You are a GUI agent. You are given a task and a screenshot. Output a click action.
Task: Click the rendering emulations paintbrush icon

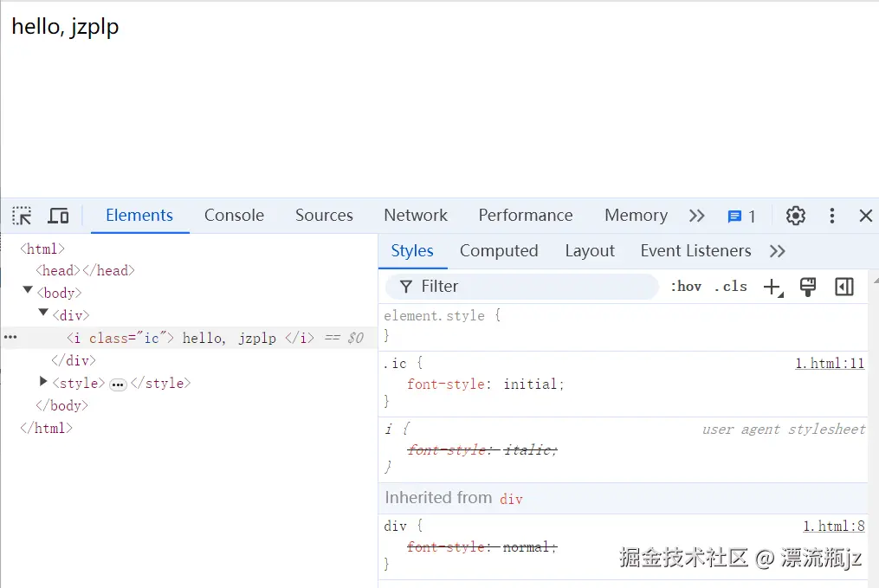[x=808, y=286]
